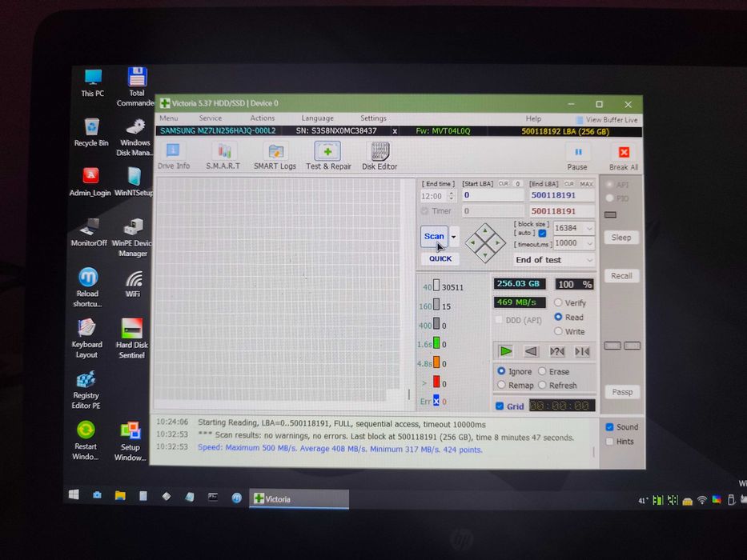Viewport: 747px width, 560px height.
Task: Open Registry Editor PE icon
Action: (x=86, y=390)
